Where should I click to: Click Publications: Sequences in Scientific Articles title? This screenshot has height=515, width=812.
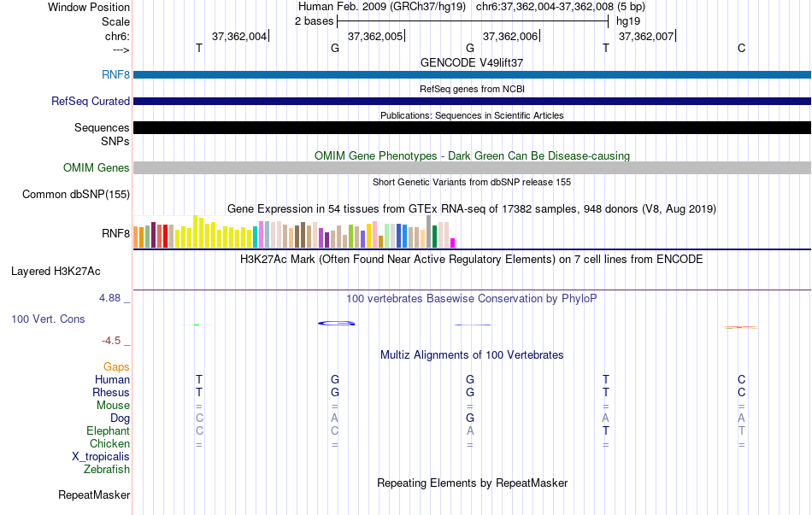(x=472, y=115)
